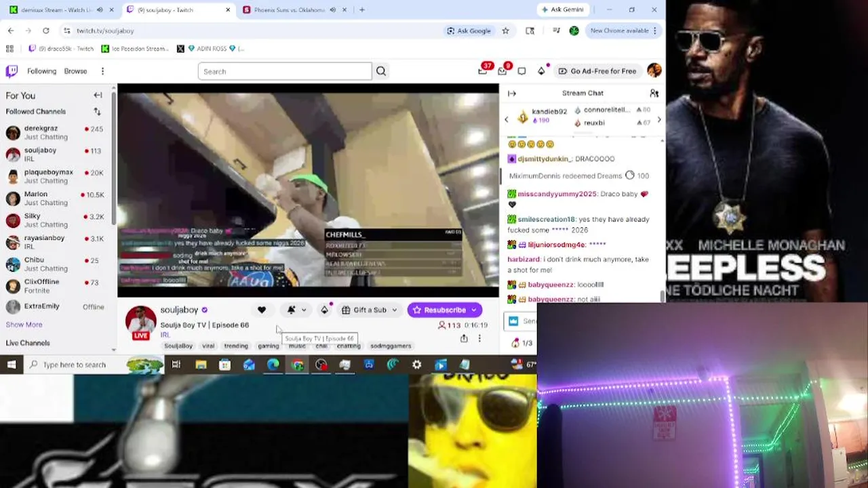Open Twitch whispers inbox icon
868x488 pixels.
[502, 70]
